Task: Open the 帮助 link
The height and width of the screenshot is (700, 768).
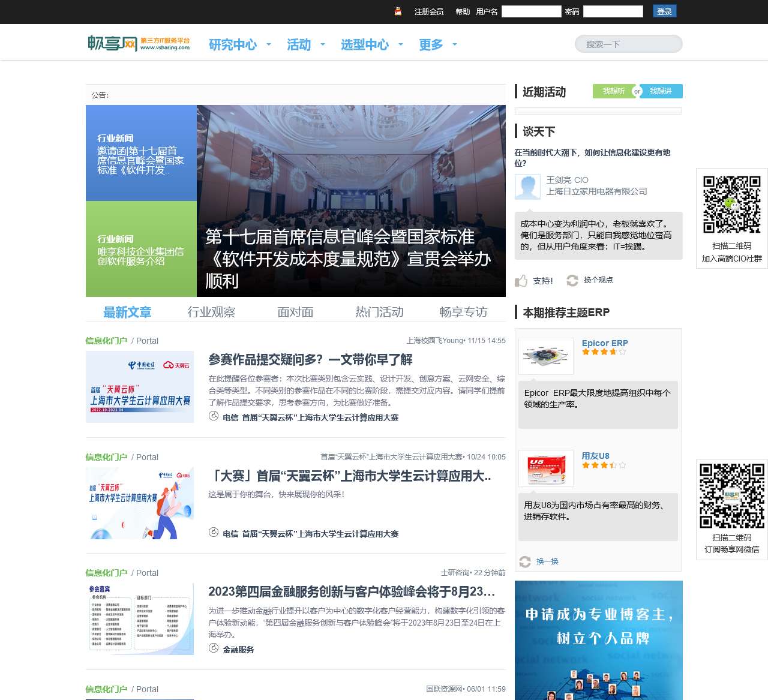Action: tap(463, 11)
